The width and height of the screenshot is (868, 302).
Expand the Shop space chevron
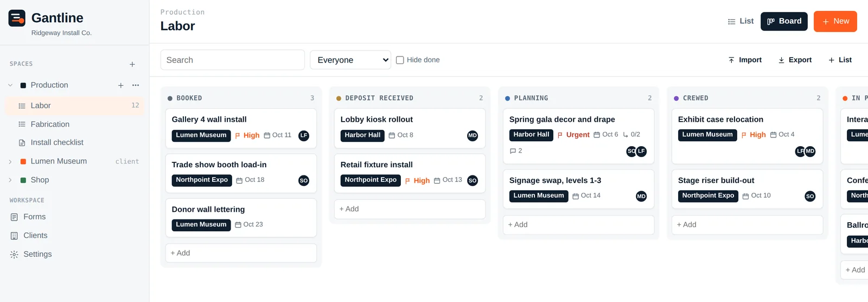coord(10,180)
